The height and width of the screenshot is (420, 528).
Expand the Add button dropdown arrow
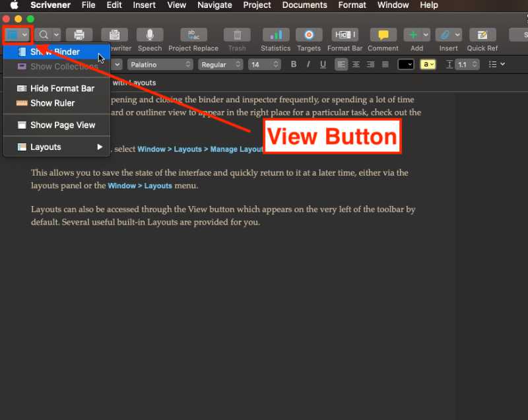point(426,35)
